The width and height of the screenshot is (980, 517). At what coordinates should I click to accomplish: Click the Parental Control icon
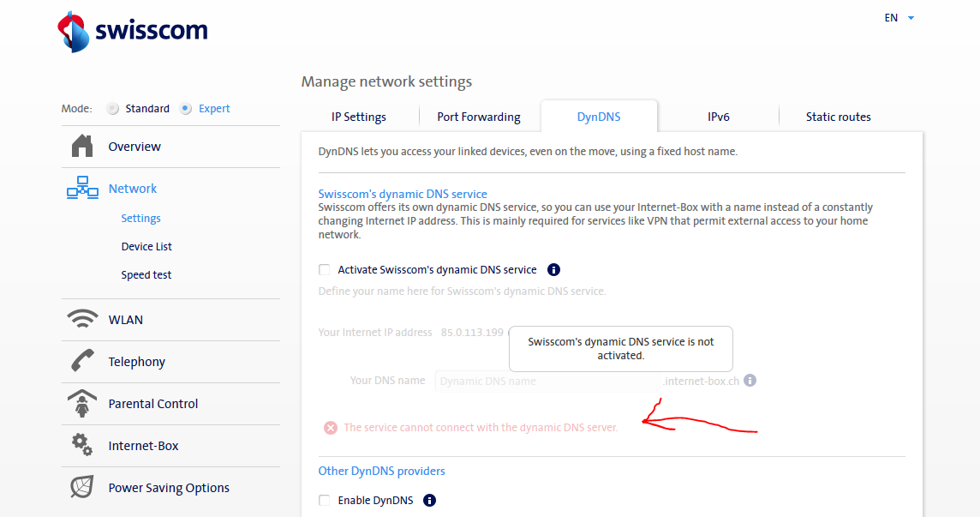tap(82, 404)
